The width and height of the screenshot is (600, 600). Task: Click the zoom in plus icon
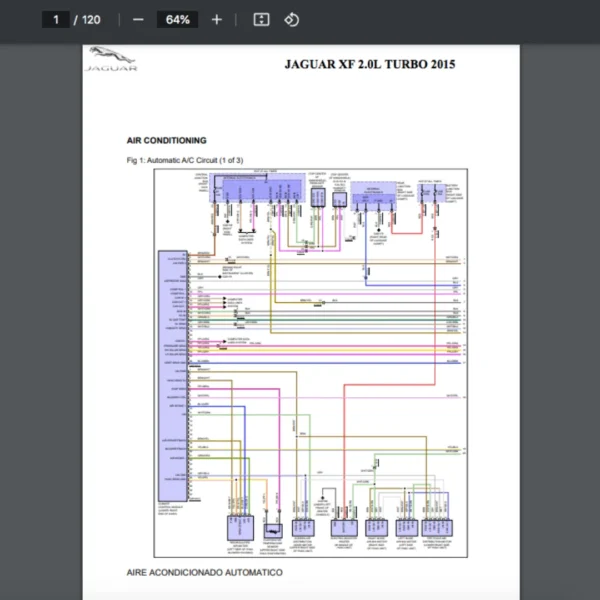[x=217, y=20]
